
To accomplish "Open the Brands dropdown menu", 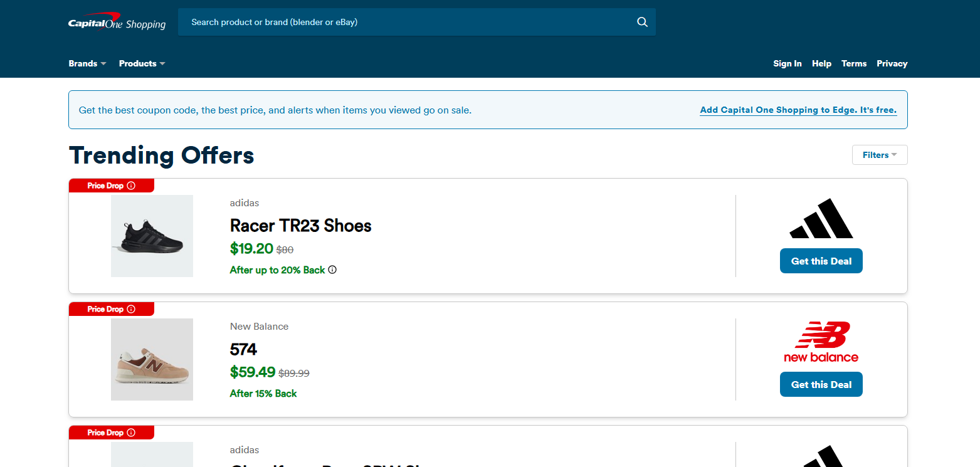I will [x=88, y=63].
